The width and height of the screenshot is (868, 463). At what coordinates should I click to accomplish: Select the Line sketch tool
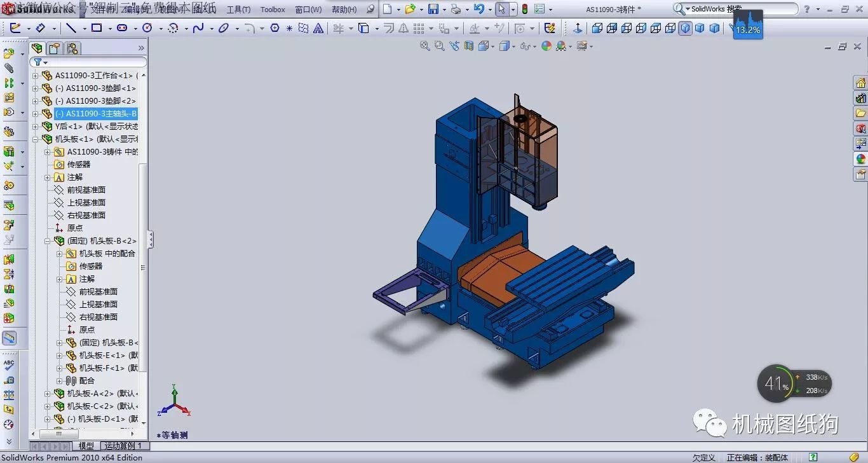point(71,28)
